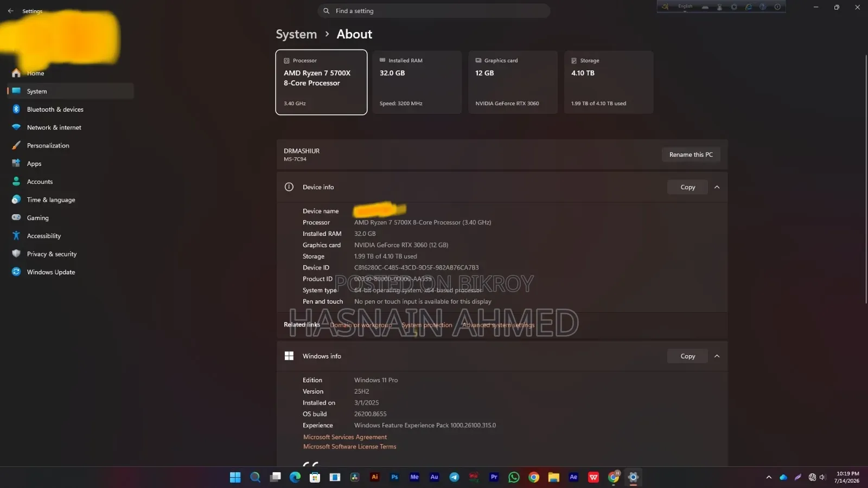Viewport: 868px width, 488px height.
Task: Open Microsoft Store from the taskbar
Action: point(315,477)
